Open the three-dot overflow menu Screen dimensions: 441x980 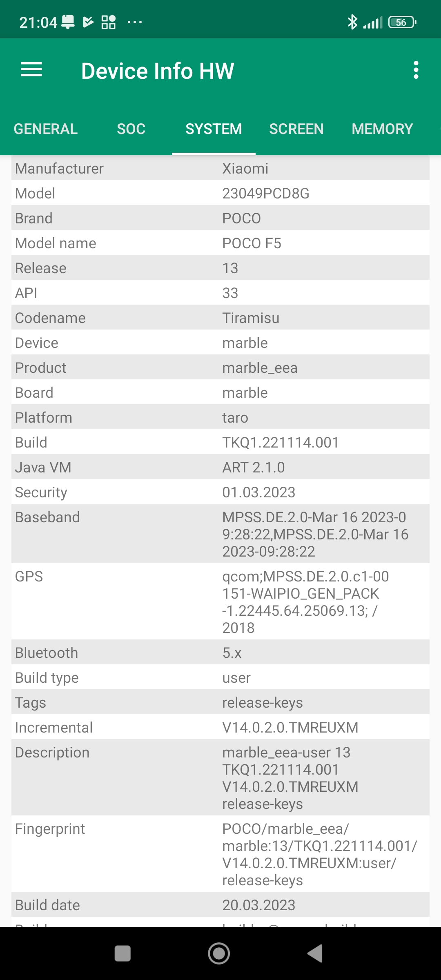[416, 70]
